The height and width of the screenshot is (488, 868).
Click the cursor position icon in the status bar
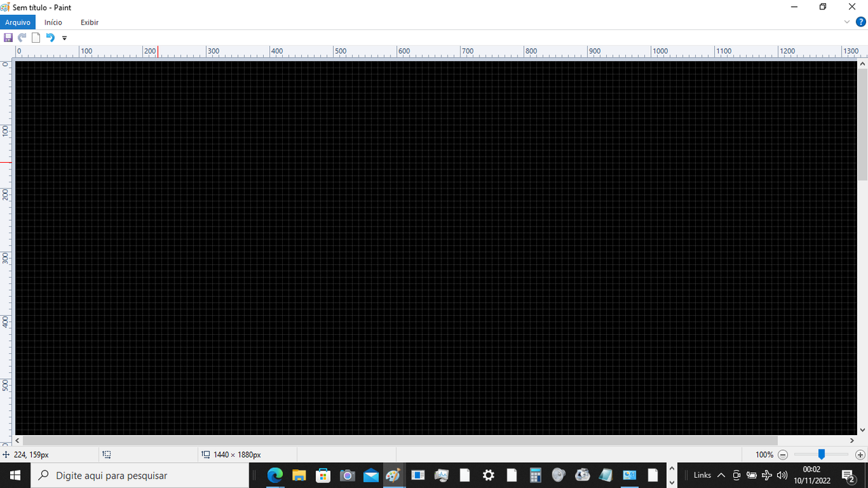click(6, 454)
